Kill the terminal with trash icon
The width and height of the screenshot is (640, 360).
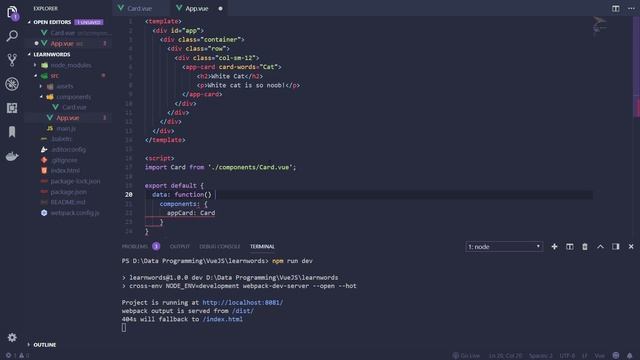pyautogui.click(x=585, y=247)
